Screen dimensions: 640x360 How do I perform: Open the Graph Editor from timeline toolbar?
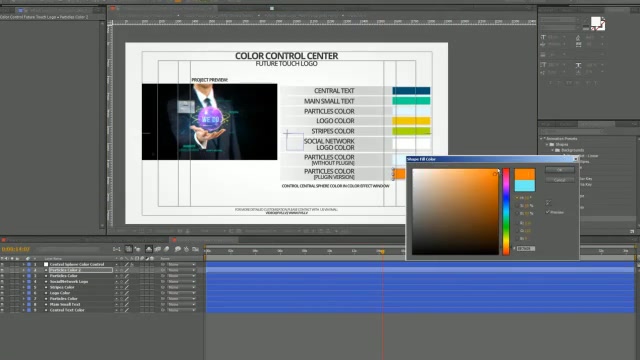196,249
